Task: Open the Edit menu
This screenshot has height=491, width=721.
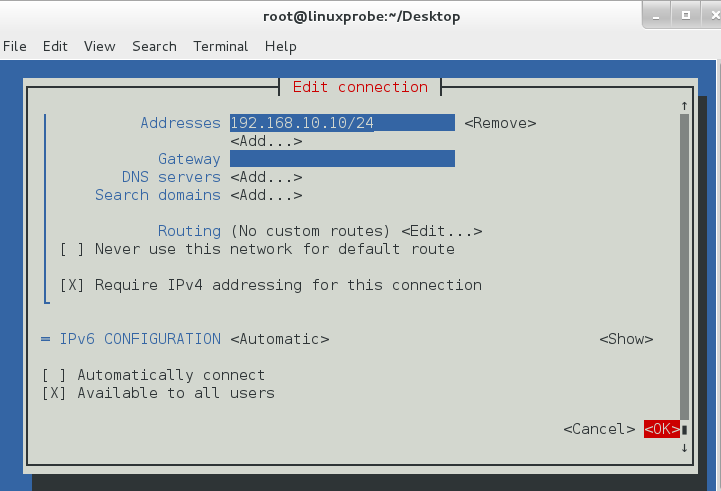Action: 55,46
